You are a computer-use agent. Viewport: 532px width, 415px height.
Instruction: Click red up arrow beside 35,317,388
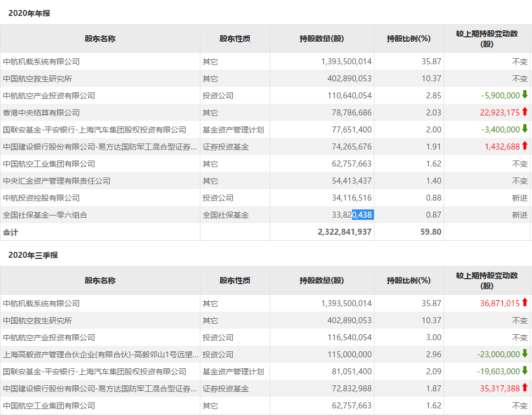click(524, 388)
